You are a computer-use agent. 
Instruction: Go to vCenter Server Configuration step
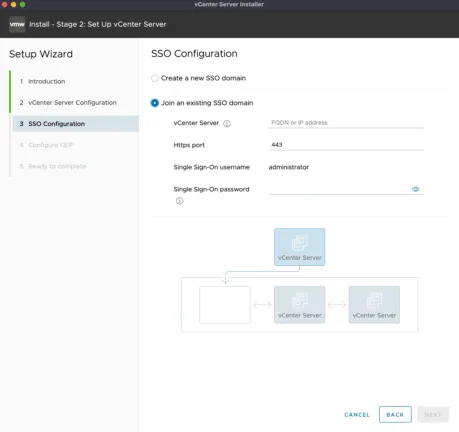click(72, 103)
